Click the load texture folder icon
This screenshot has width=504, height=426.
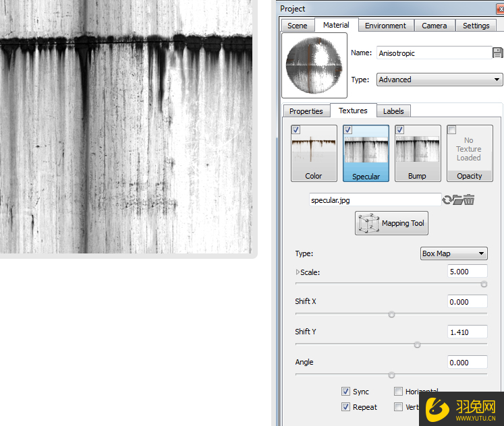coord(457,200)
